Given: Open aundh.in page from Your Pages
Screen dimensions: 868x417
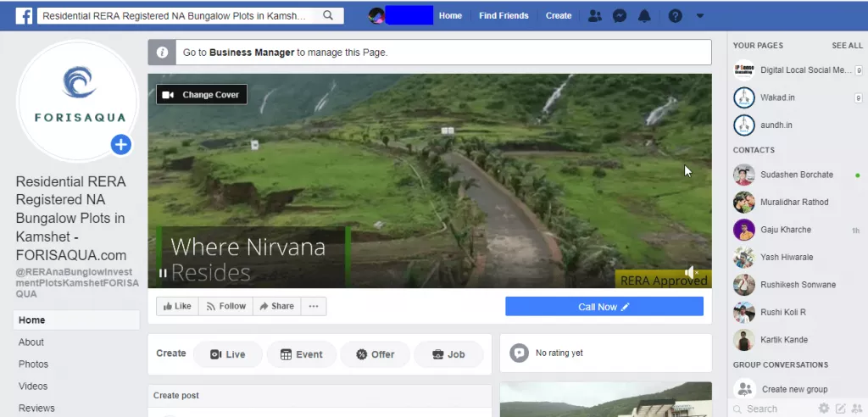Looking at the screenshot, I should pyautogui.click(x=798, y=125).
